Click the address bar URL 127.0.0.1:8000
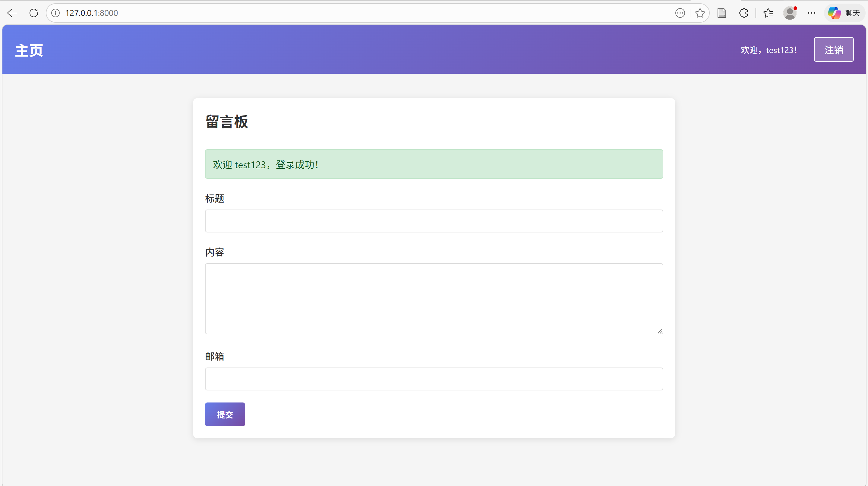This screenshot has height=486, width=868. [x=92, y=13]
